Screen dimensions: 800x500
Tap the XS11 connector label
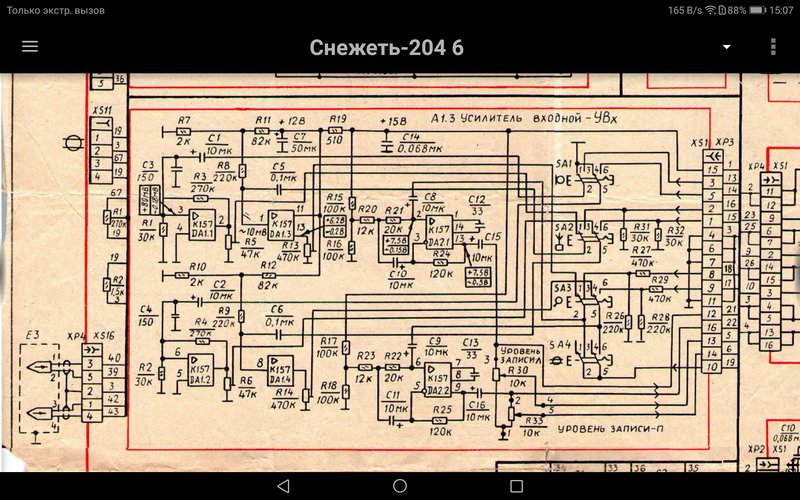click(x=102, y=110)
